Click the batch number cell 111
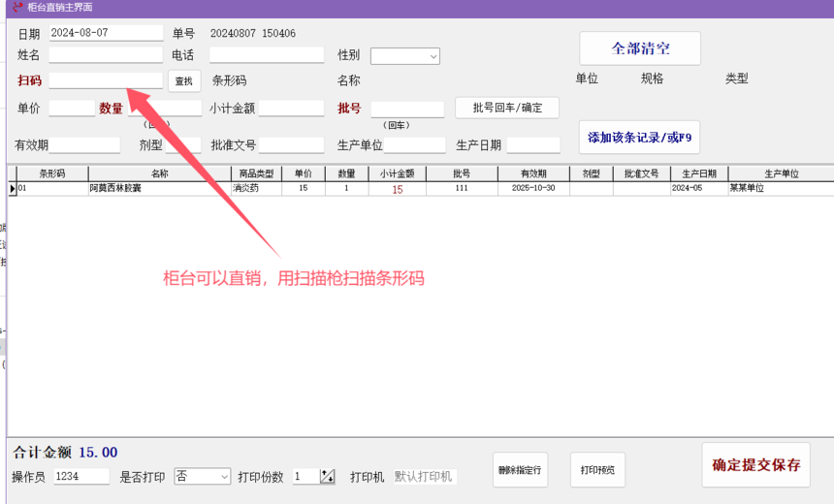This screenshot has height=504, width=834. (462, 188)
